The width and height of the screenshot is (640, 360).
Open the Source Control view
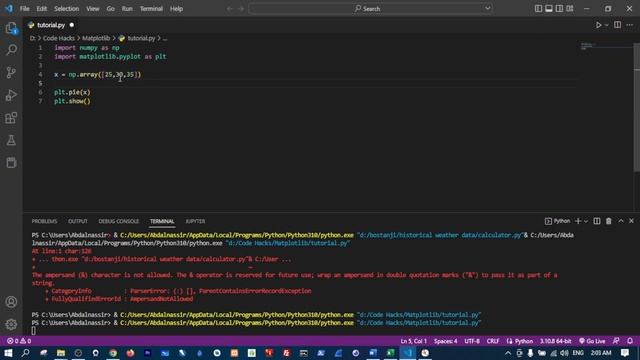[11, 73]
